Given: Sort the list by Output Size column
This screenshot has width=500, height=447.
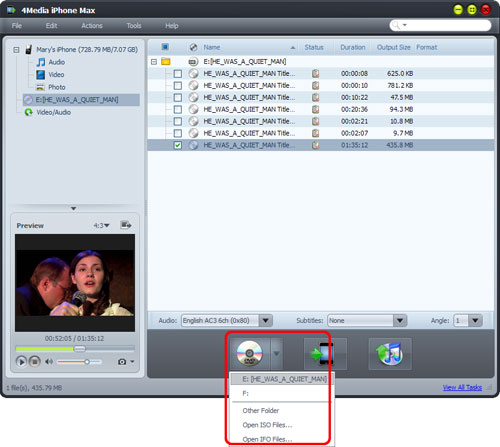Looking at the screenshot, I should [x=394, y=47].
